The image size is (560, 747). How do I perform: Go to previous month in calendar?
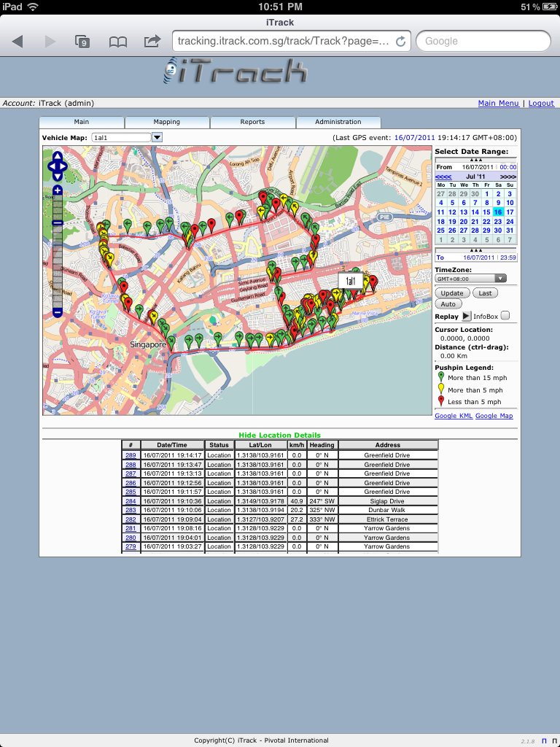tap(443, 177)
